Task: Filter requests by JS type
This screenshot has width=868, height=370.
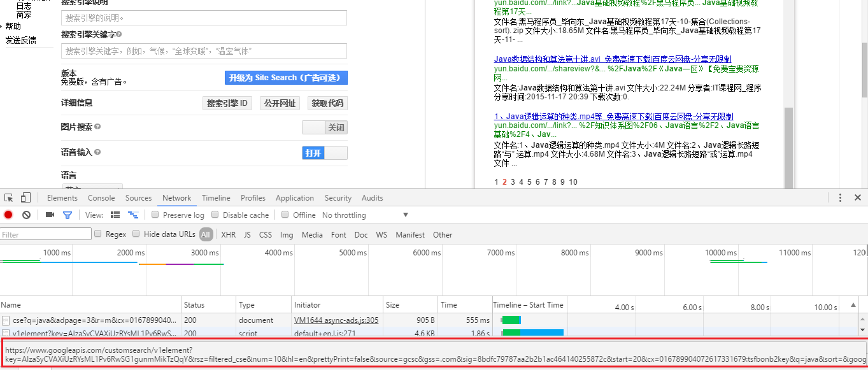Action: (247, 234)
